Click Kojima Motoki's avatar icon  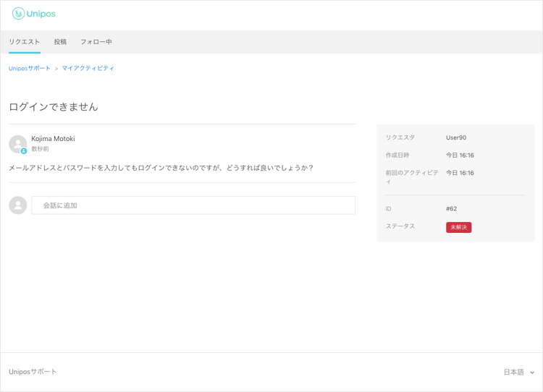(x=17, y=144)
